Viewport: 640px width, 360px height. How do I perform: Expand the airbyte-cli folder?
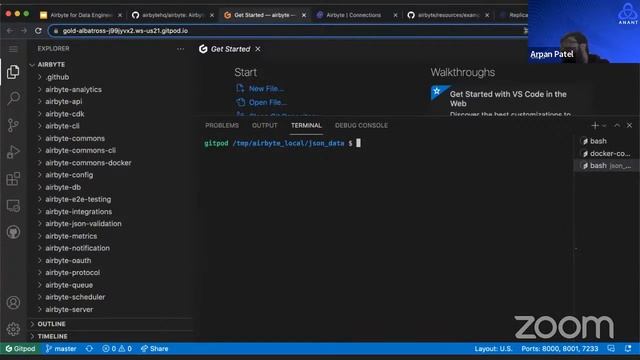coord(40,126)
